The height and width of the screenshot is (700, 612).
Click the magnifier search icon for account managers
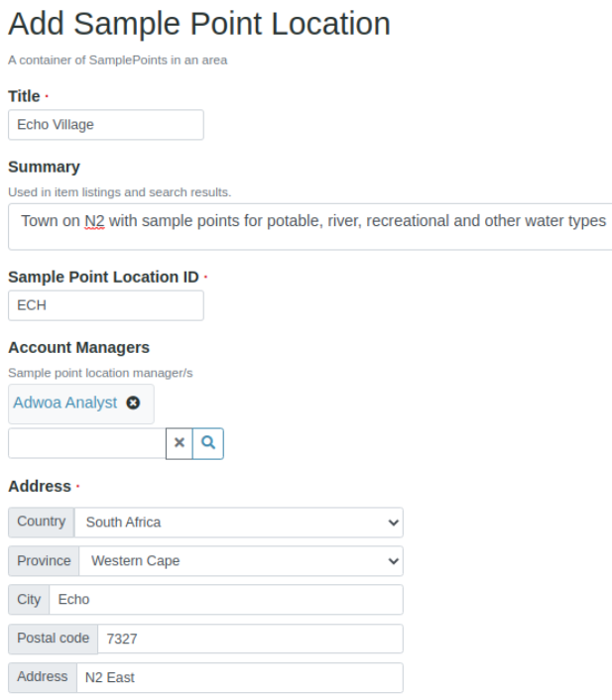(208, 443)
